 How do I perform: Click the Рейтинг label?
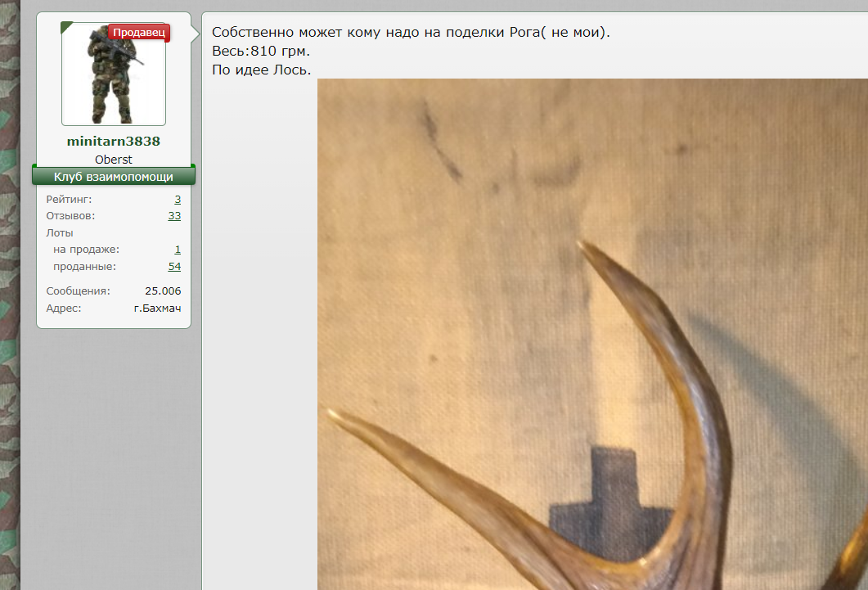[x=69, y=200]
